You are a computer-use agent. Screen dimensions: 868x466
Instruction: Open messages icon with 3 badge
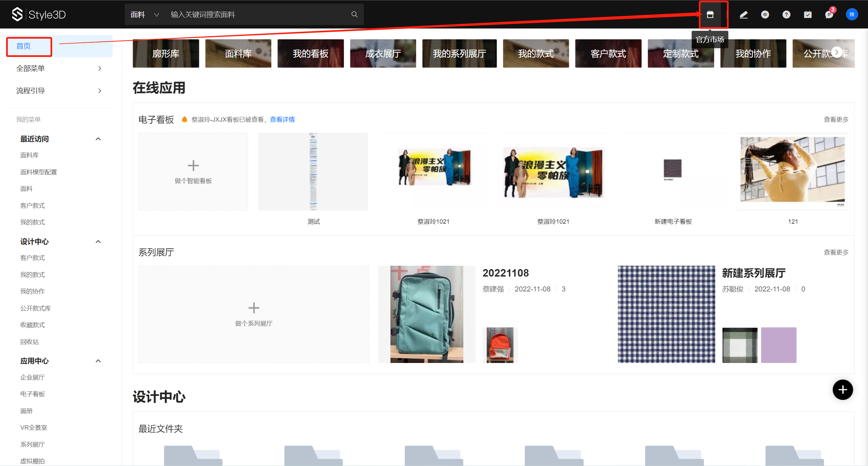coord(829,15)
